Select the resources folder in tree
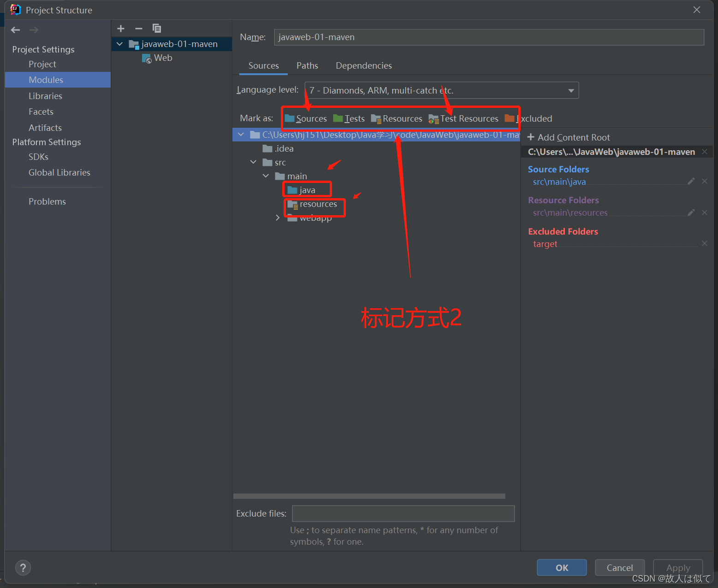The height and width of the screenshot is (588, 718). 312,204
